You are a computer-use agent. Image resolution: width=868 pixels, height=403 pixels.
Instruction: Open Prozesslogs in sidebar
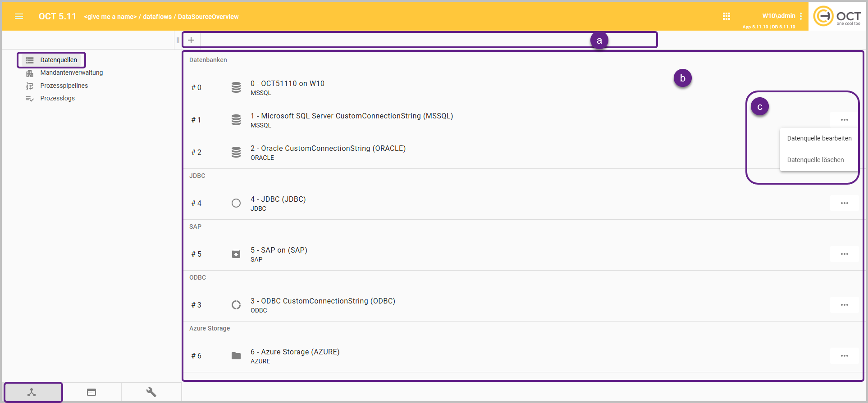point(57,98)
